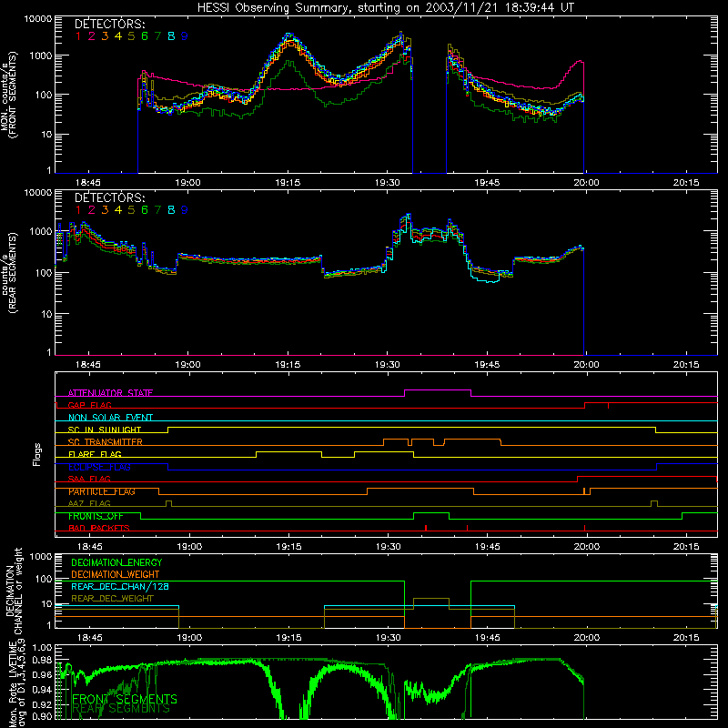
Task: Click the DECIMATION_WEIGHT legend label
Action: pyautogui.click(x=116, y=575)
